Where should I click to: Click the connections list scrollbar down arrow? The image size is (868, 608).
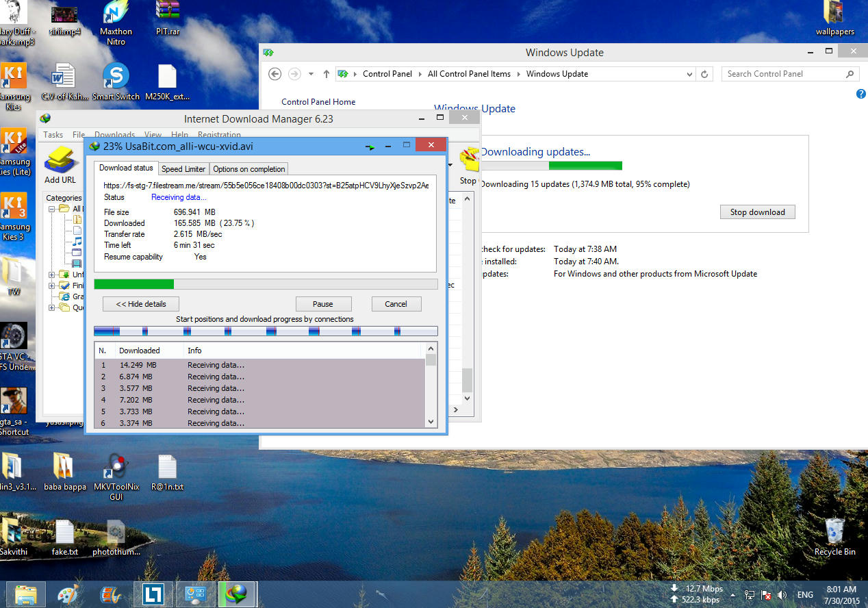click(x=431, y=422)
